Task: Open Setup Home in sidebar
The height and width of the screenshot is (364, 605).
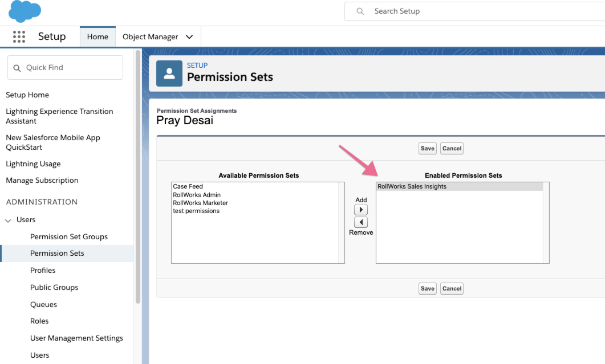Action: coord(27,95)
